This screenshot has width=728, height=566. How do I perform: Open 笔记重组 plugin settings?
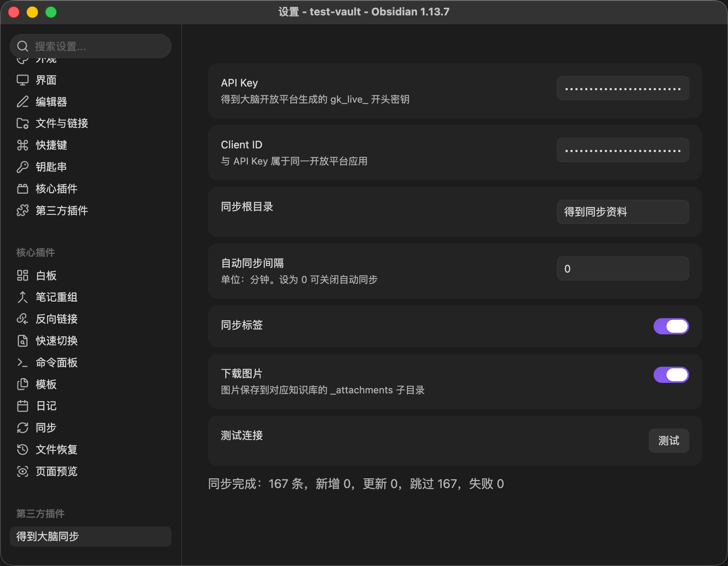pos(91,298)
